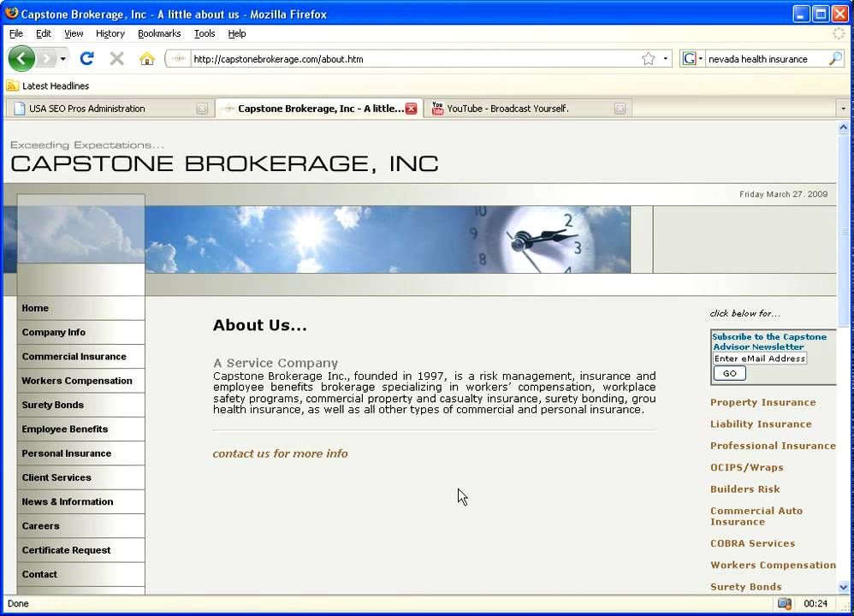Follow the contact us for more info link
Screen dimensions: 854x616
click(280, 453)
